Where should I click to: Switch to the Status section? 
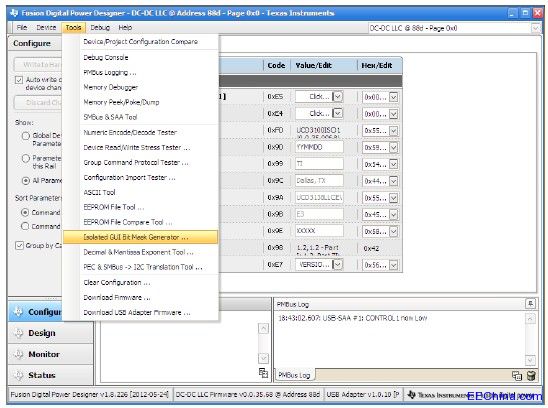pos(51,375)
